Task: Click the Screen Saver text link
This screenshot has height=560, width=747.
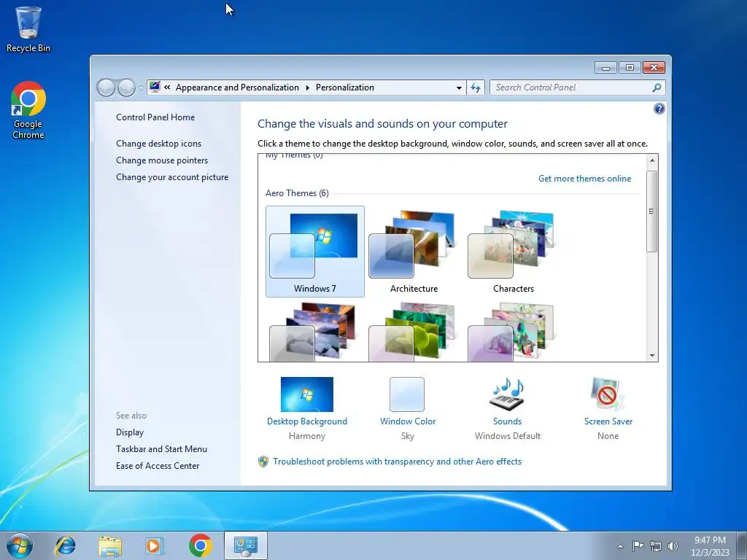Action: tap(608, 421)
